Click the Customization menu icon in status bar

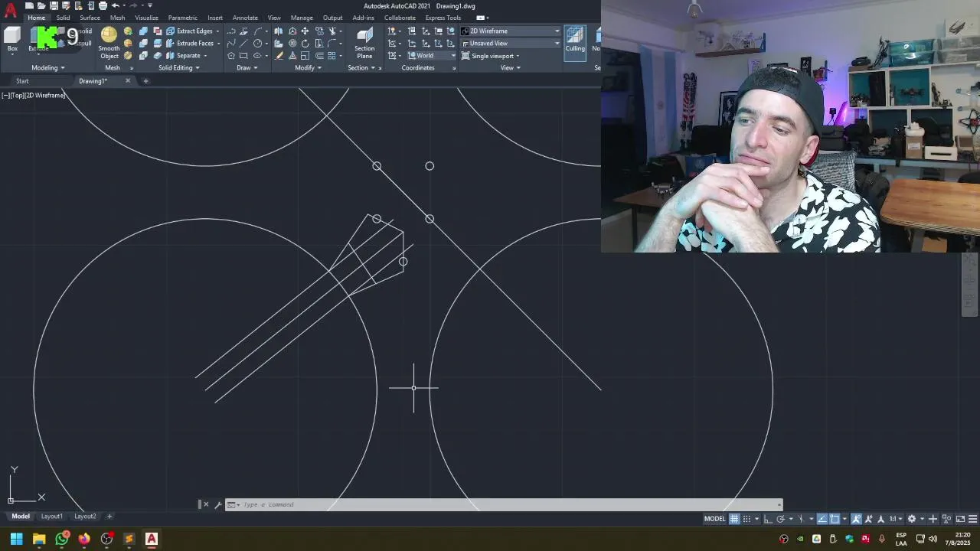tap(973, 519)
